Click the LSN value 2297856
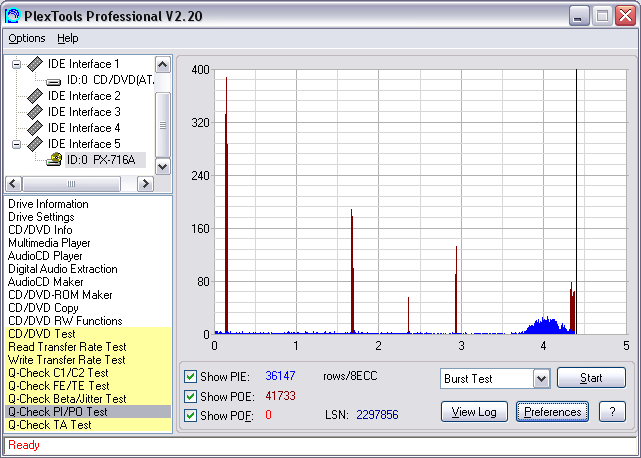 click(x=377, y=415)
